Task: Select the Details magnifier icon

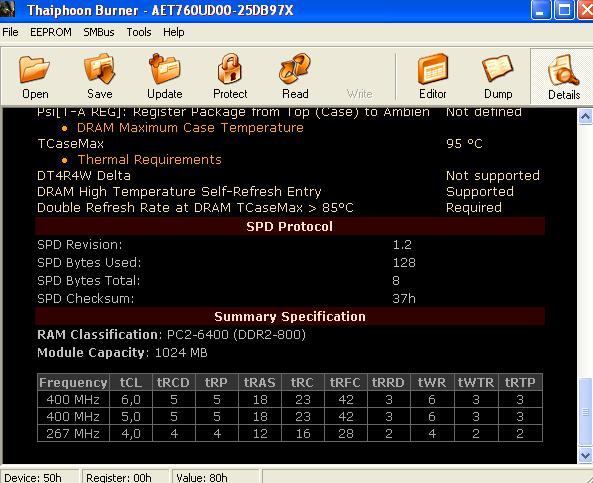Action: [x=564, y=70]
